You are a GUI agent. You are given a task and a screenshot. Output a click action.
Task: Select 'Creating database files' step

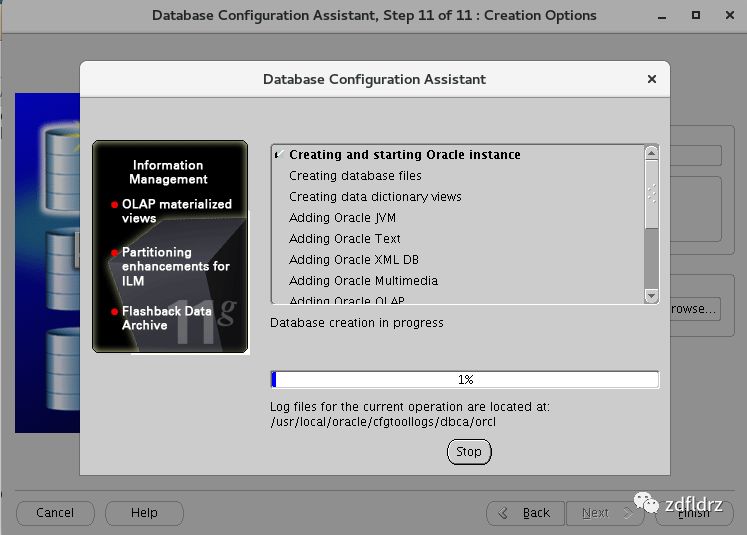(x=355, y=176)
